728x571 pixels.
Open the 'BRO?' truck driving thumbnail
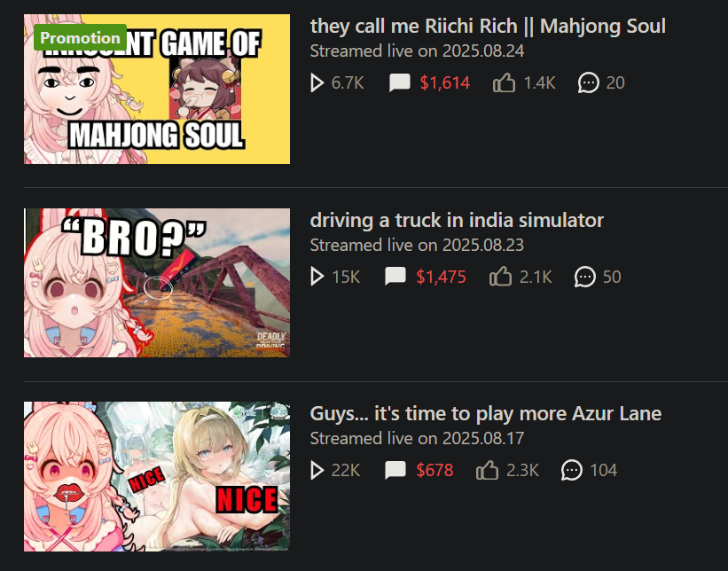(x=157, y=283)
